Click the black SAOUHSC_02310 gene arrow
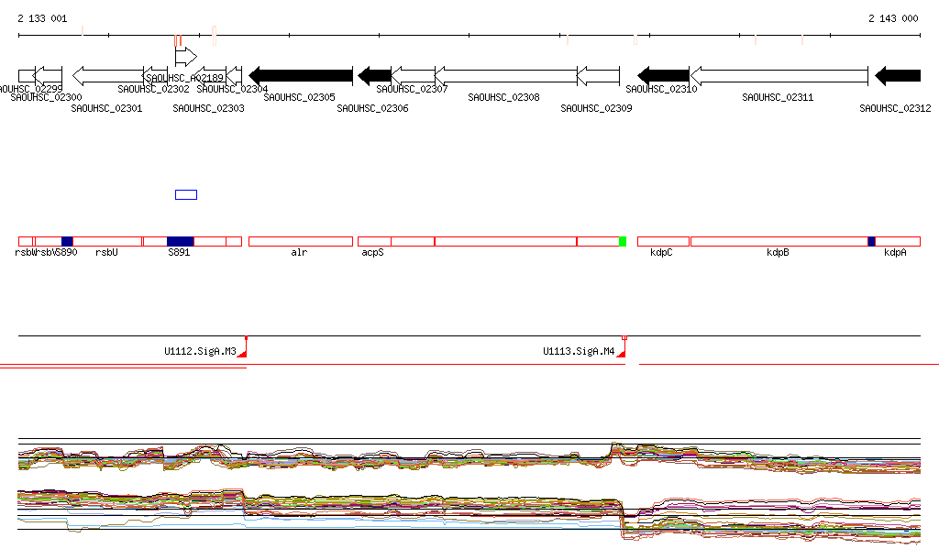The width and height of the screenshot is (939, 560). [663, 75]
